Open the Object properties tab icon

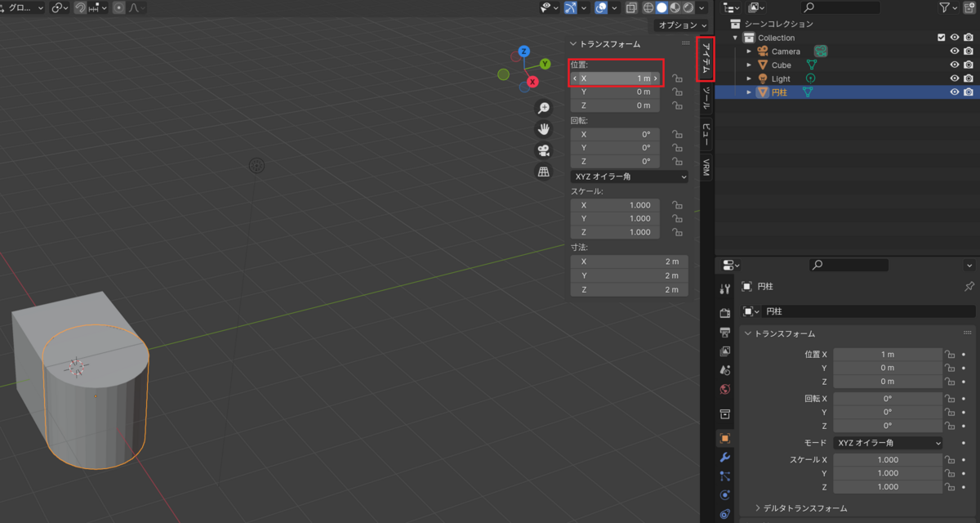(x=724, y=438)
